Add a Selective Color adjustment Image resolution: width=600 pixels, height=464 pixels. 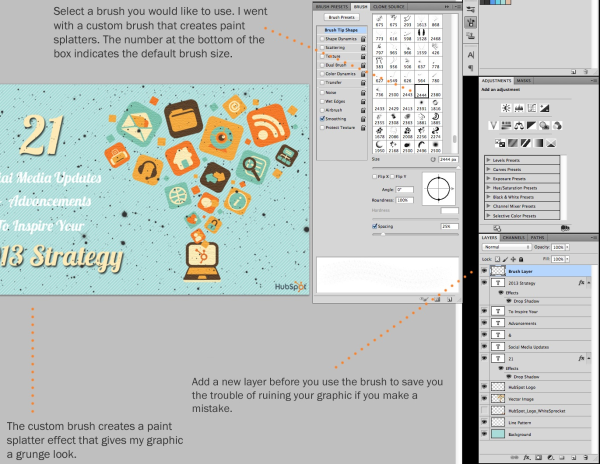pyautogui.click(x=551, y=143)
